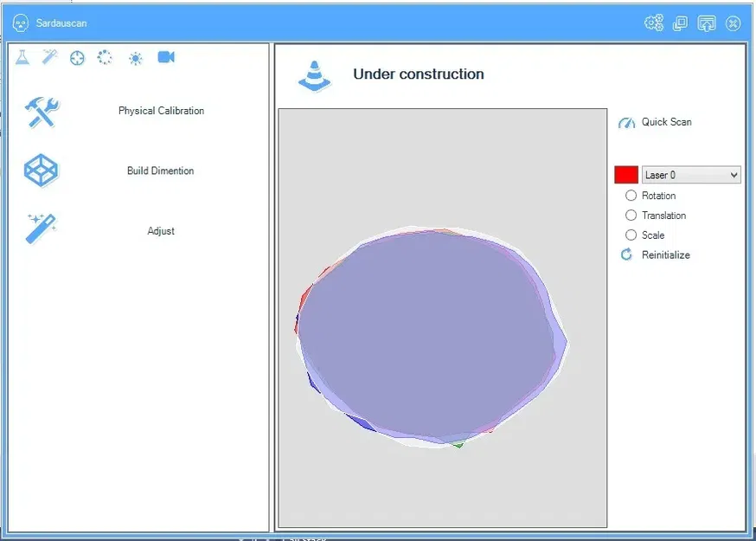Click the hammer and wrench icon
Image resolution: width=756 pixels, height=541 pixels.
coord(42,112)
